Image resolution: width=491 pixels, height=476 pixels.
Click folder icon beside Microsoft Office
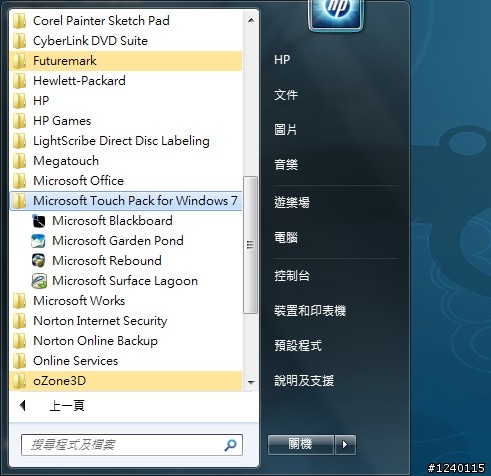(19, 181)
